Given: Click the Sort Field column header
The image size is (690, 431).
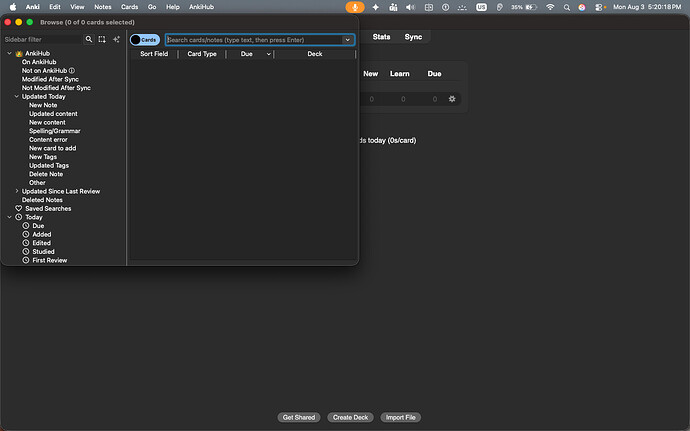Looking at the screenshot, I should tap(154, 54).
